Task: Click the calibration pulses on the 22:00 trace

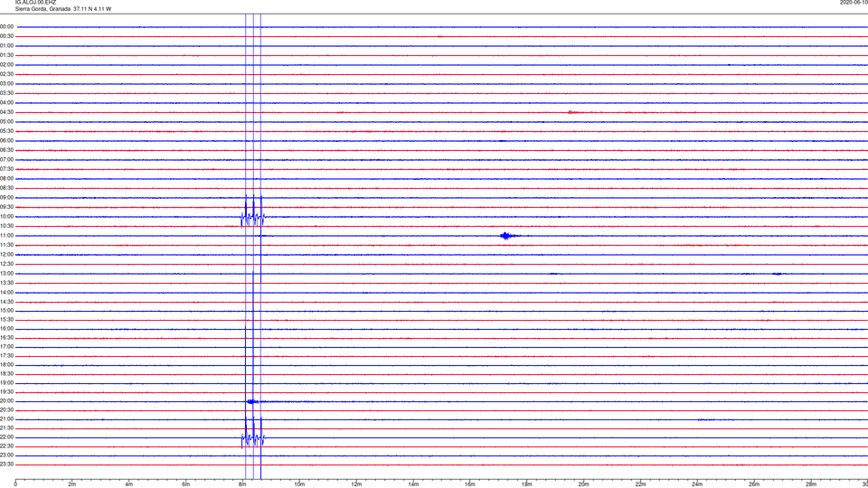Action: [253, 433]
